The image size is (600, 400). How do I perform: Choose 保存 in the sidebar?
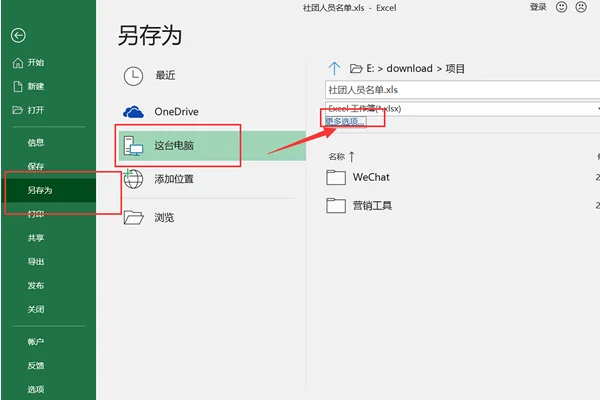point(36,166)
